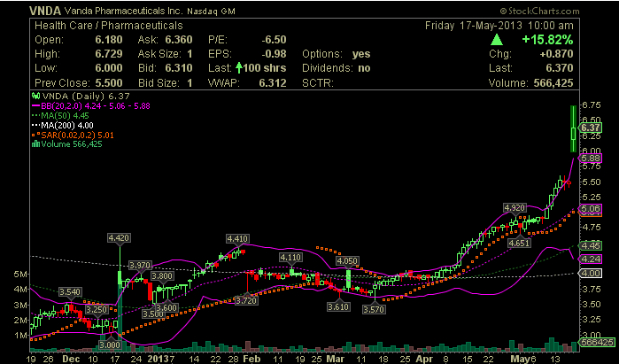Click the white MA(200) dotted legend marker

pos(37,125)
